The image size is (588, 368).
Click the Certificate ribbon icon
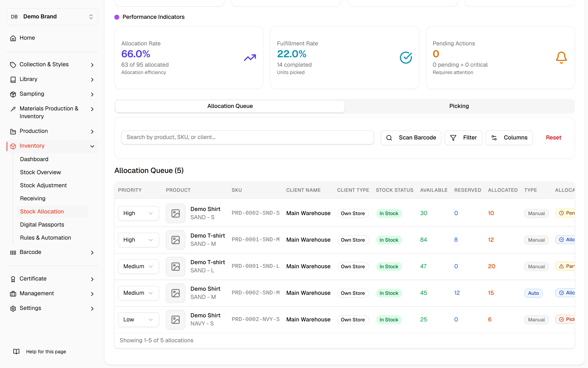13,279
